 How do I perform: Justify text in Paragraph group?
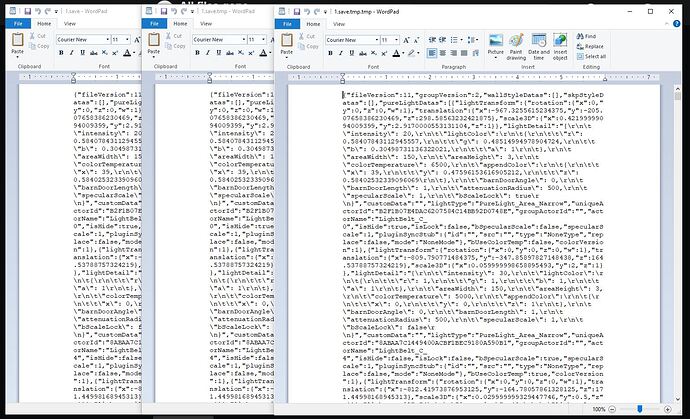pos(464,53)
